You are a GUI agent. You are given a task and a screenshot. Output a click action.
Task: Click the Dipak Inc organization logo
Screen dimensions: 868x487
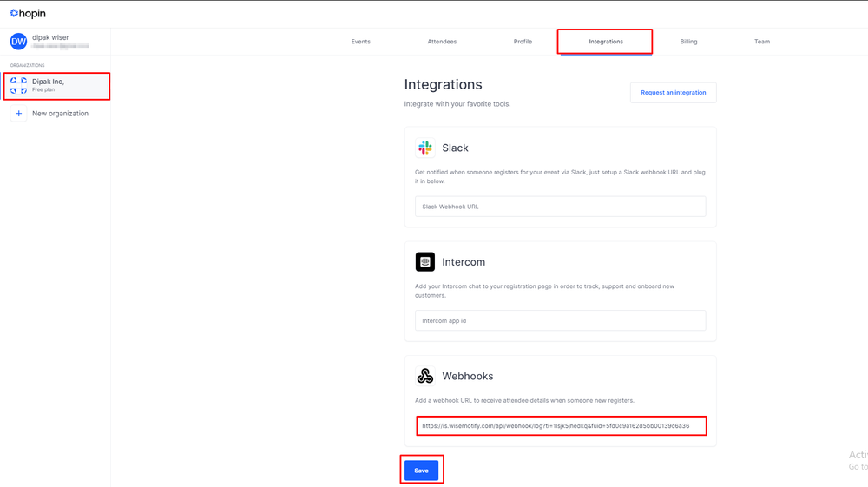click(19, 86)
